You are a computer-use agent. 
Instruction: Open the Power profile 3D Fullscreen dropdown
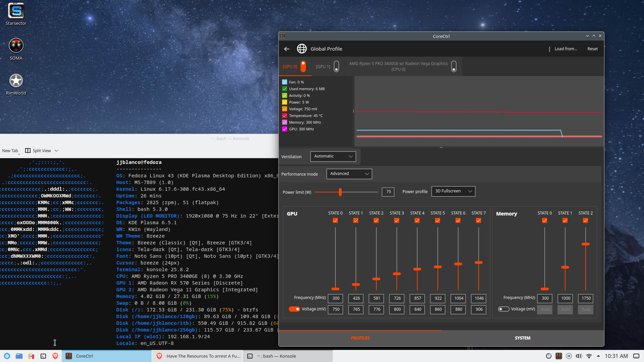[453, 191]
